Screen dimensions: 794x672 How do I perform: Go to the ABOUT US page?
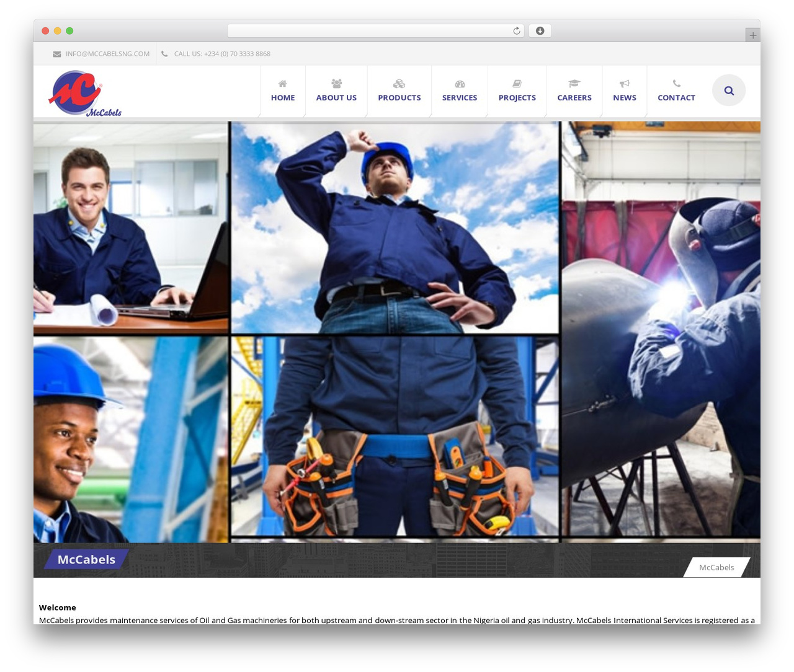[x=336, y=98]
